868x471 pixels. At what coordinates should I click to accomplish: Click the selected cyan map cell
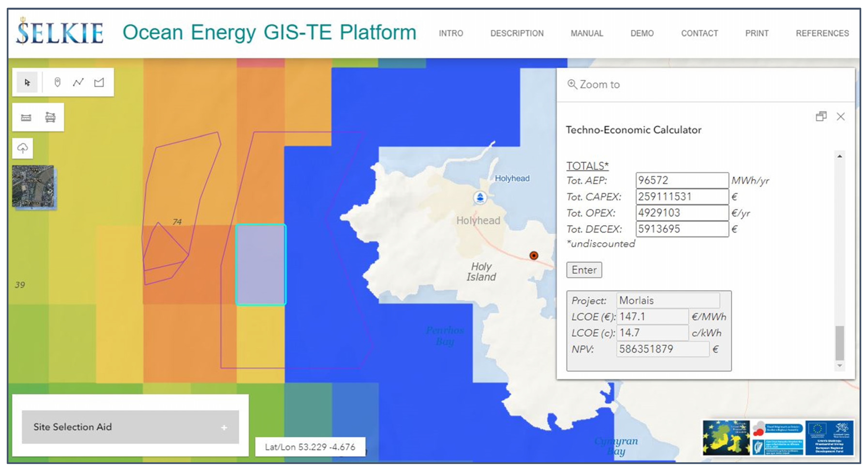[x=261, y=265]
